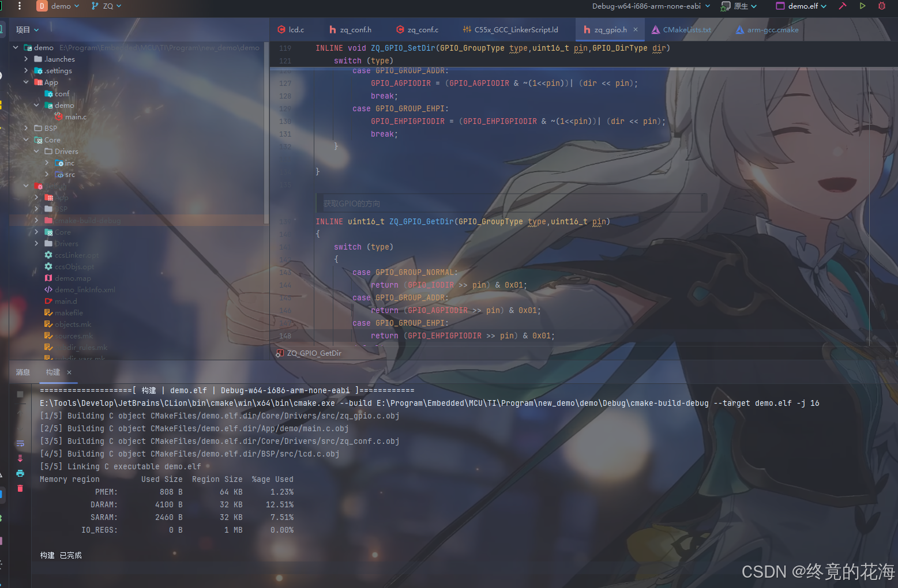Switch to the zq_conf.c editor tab
Viewport: 898px width, 588px height.
418,29
